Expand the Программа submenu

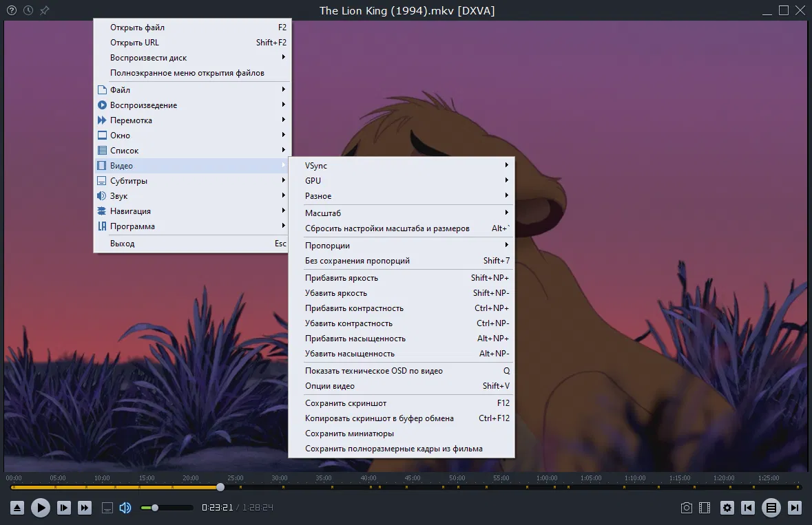pyautogui.click(x=192, y=226)
